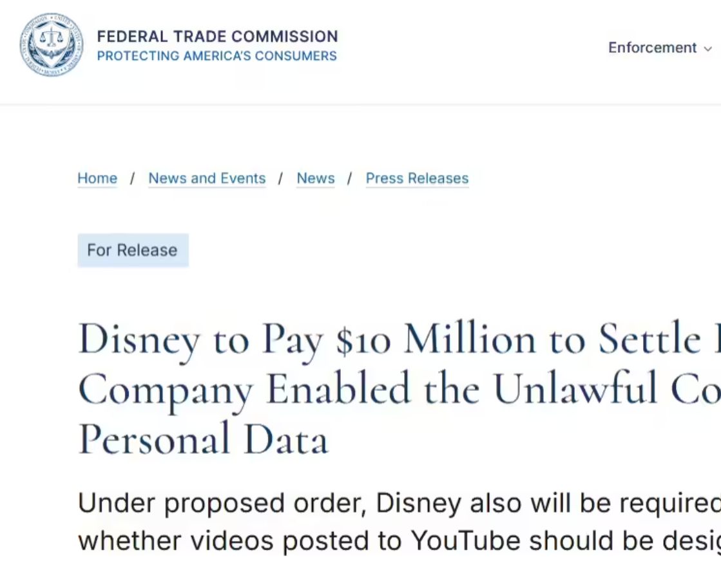721x588 pixels.
Task: Open the News and Events breadcrumb
Action: tap(207, 178)
